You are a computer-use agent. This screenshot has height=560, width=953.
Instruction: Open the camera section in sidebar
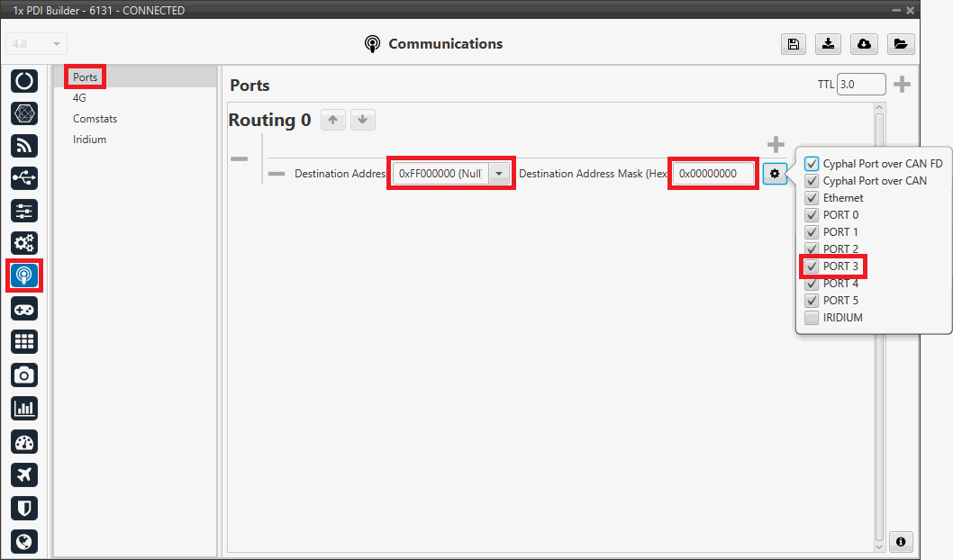point(24,375)
